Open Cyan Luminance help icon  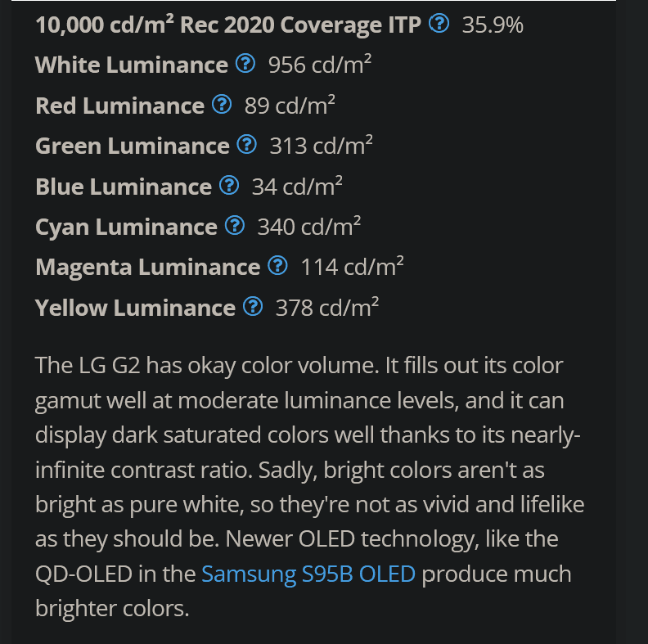235,226
